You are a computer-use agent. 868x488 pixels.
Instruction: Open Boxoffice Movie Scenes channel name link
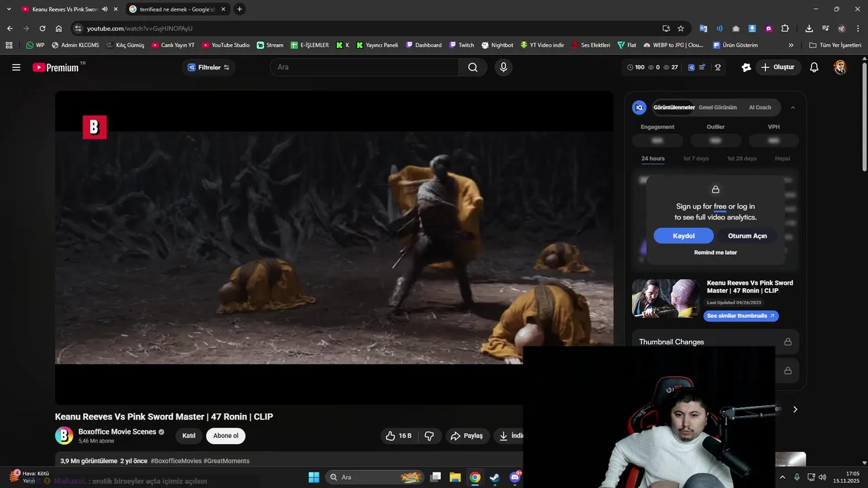(117, 432)
